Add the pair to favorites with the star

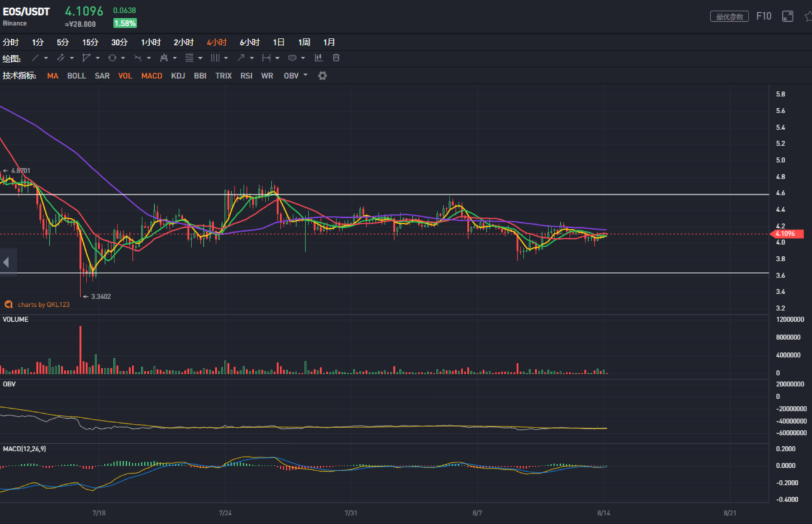pyautogui.click(x=808, y=17)
